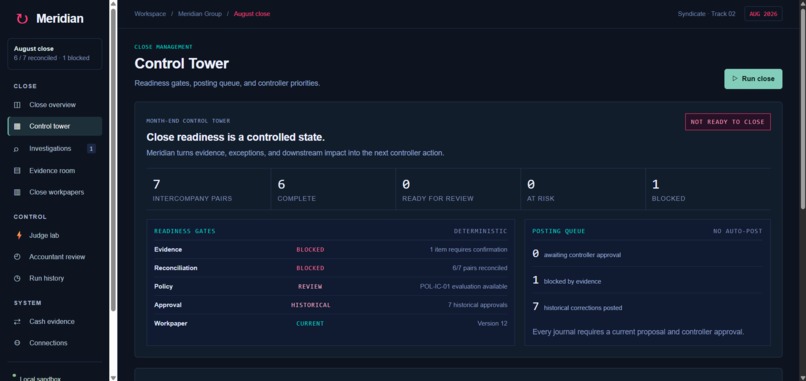Screen dimensions: 806x381
Task: Click the Policy REVIEW status
Action: pyautogui.click(x=310, y=287)
